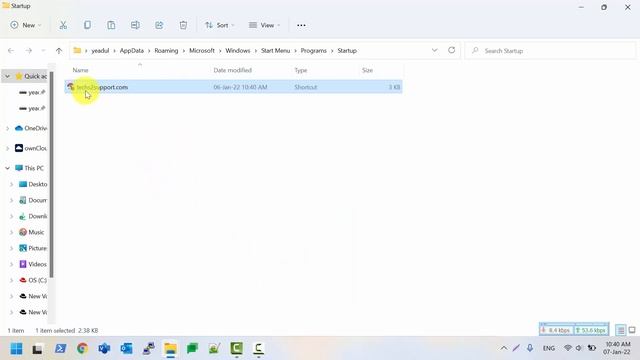The height and width of the screenshot is (360, 640).
Task: Open OS (C:) drive in the sidebar
Action: pos(33,280)
